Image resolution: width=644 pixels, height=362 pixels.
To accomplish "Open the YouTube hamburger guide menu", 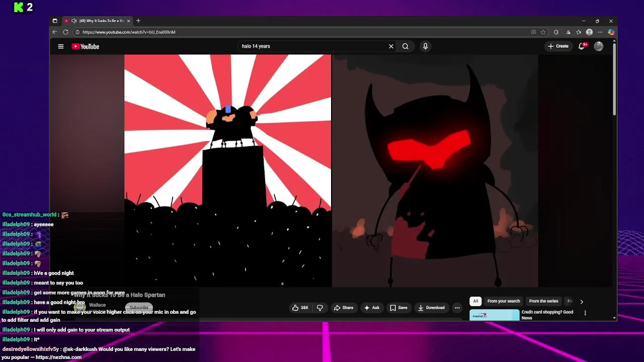I will coord(61,46).
